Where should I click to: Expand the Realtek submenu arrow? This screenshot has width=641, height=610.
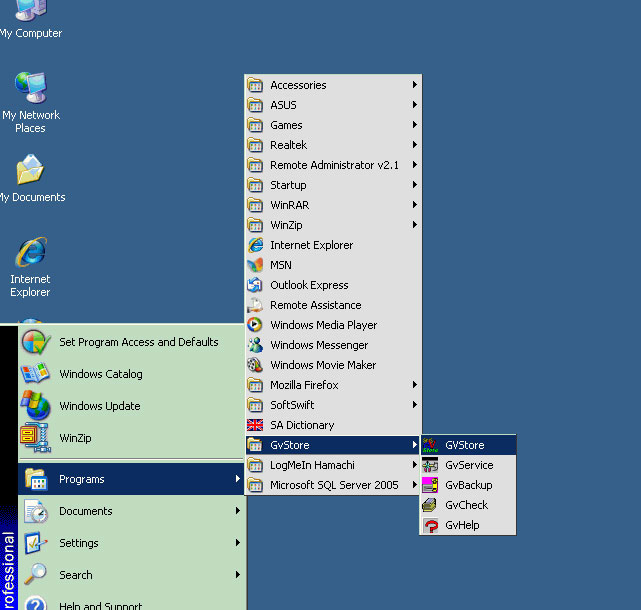point(415,145)
